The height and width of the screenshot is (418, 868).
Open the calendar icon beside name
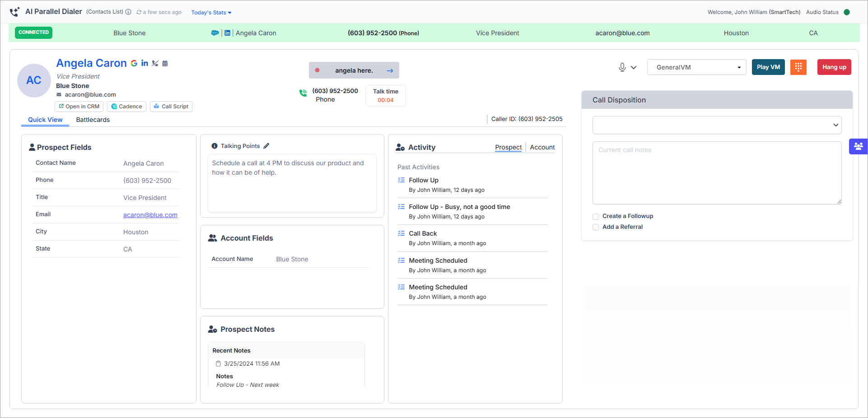(165, 64)
